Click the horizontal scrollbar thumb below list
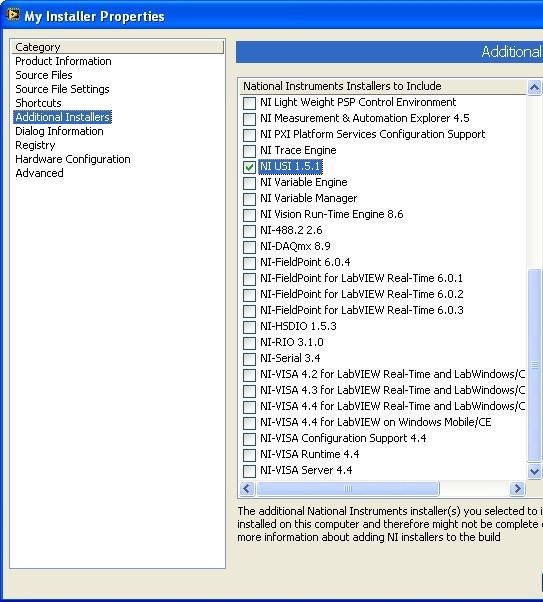Image resolution: width=543 pixels, height=602 pixels. pyautogui.click(x=348, y=488)
